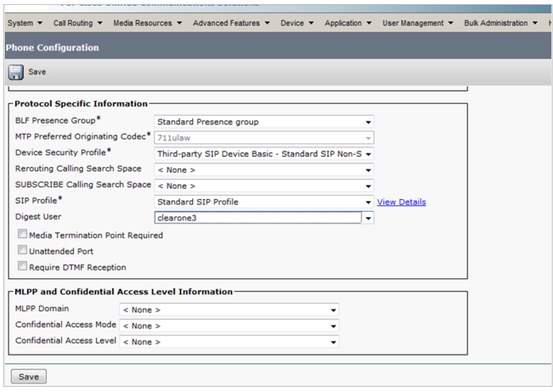Screen dimensions: 553x392
Task: Click the Phone Configuration heading
Action: click(52, 47)
